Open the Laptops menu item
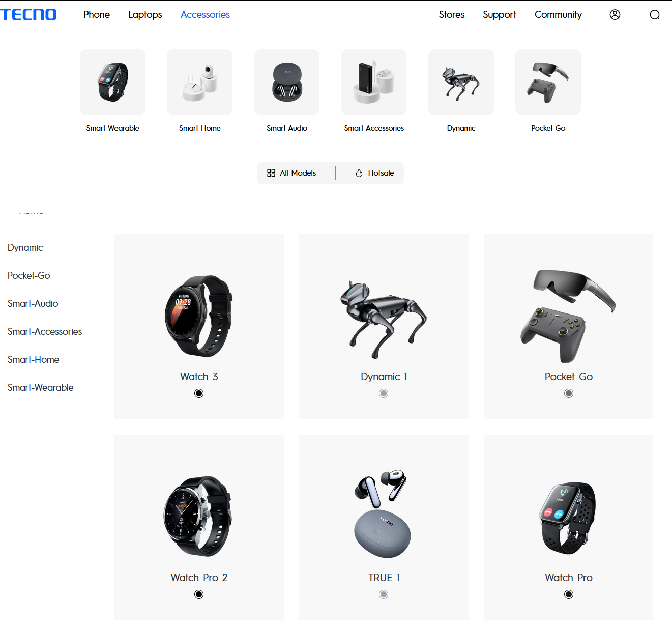The width and height of the screenshot is (672, 628). point(145,15)
